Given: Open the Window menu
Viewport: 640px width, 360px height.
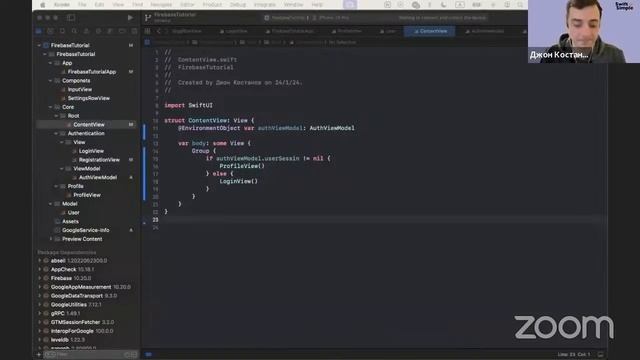Looking at the screenshot, I should [293, 4].
